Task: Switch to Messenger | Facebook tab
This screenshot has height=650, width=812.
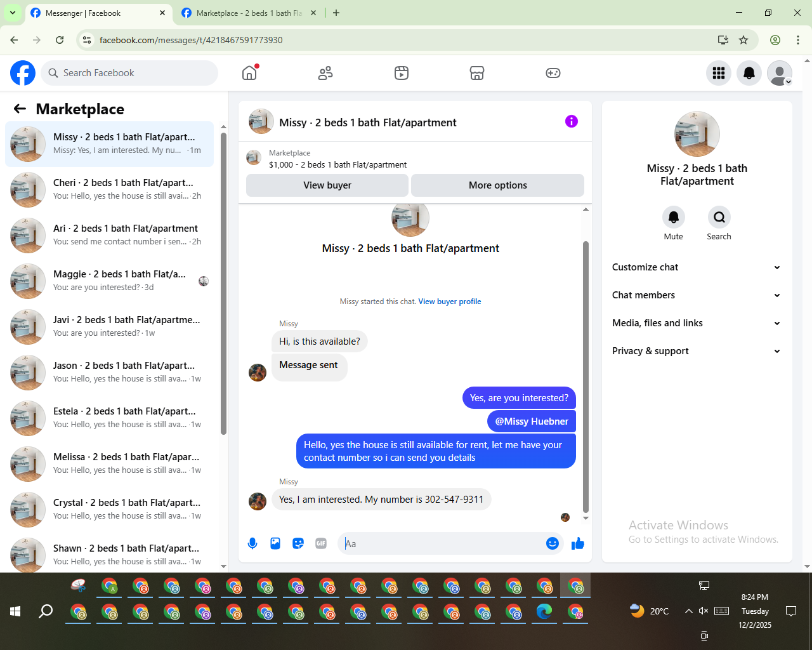Action: coord(98,13)
